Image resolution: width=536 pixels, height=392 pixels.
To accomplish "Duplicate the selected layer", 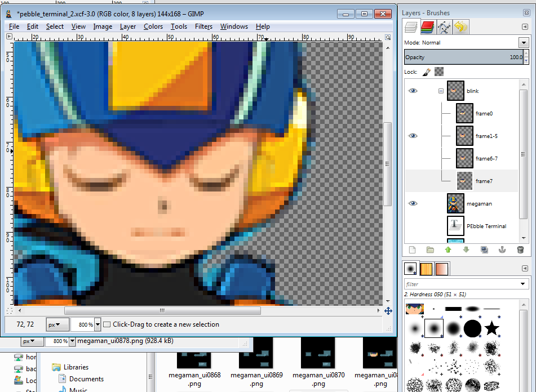I will [x=484, y=250].
